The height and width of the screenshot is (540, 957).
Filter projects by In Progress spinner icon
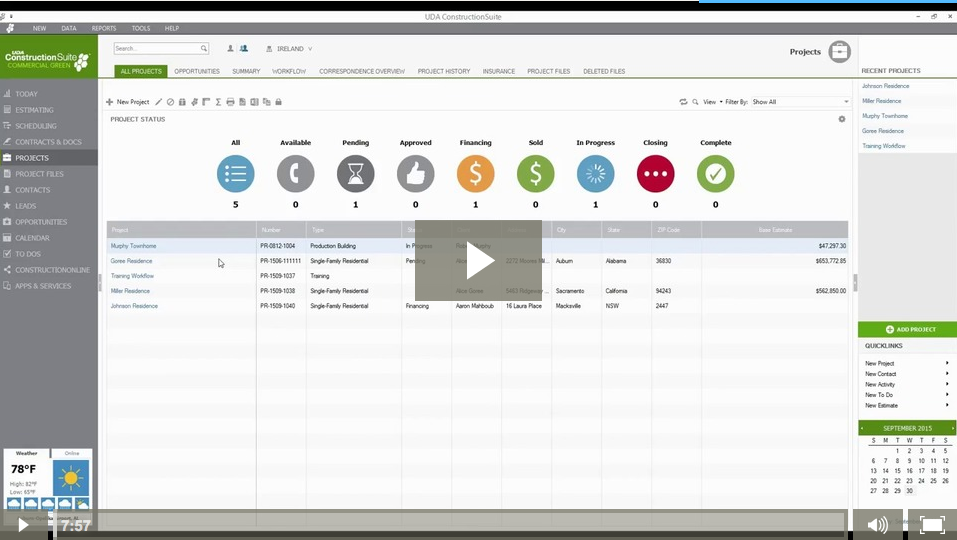(596, 174)
